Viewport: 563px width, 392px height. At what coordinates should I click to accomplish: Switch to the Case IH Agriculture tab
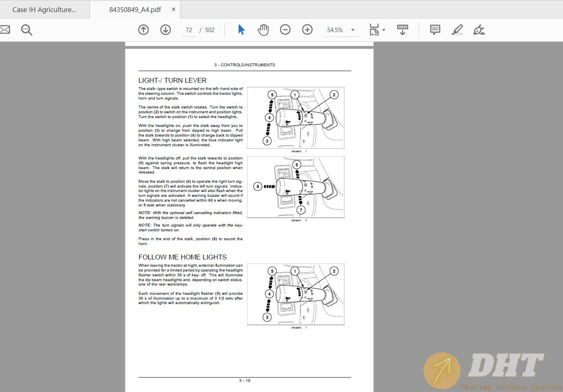44,10
